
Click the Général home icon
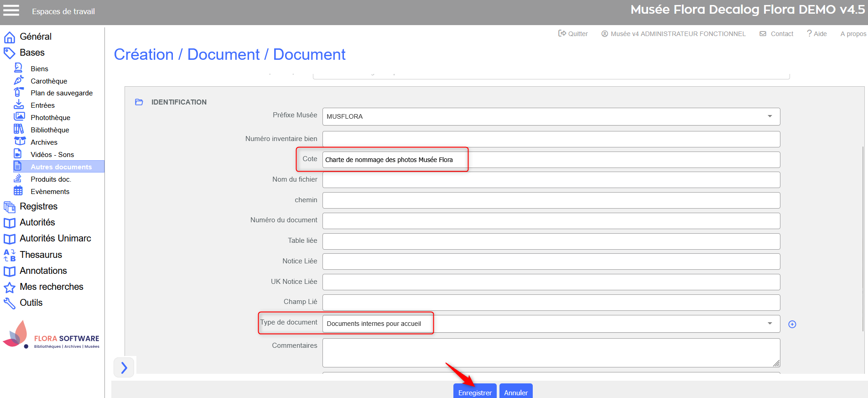9,37
